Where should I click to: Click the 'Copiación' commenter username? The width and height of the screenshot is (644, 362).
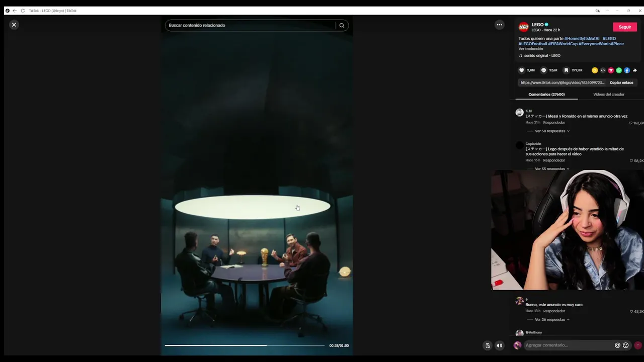coord(533,144)
